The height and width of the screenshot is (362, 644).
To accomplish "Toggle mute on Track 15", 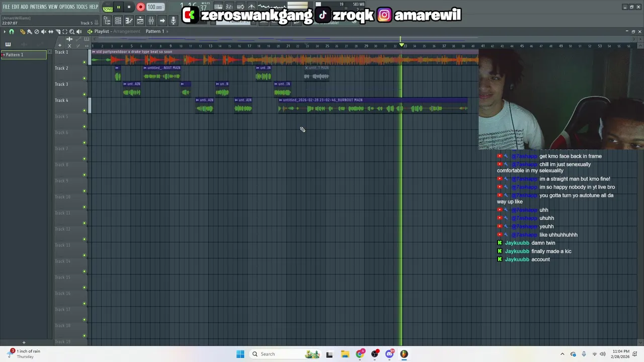I will 85,288.
